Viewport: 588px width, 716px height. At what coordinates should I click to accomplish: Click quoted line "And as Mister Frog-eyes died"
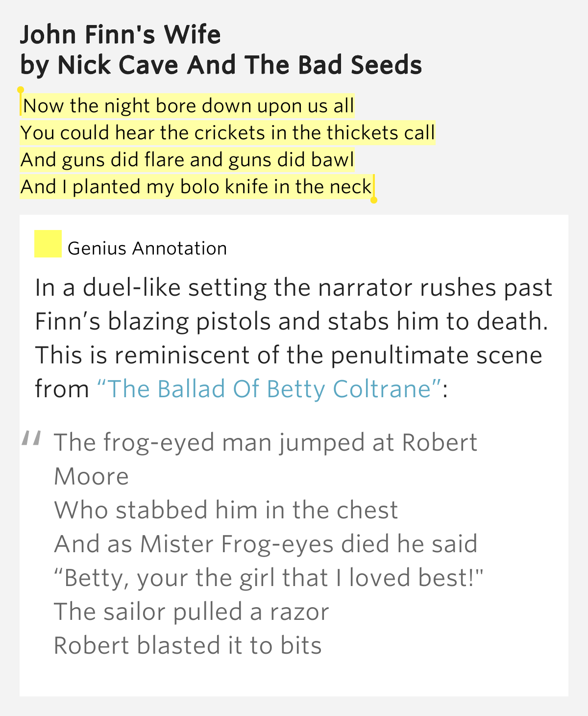[266, 544]
